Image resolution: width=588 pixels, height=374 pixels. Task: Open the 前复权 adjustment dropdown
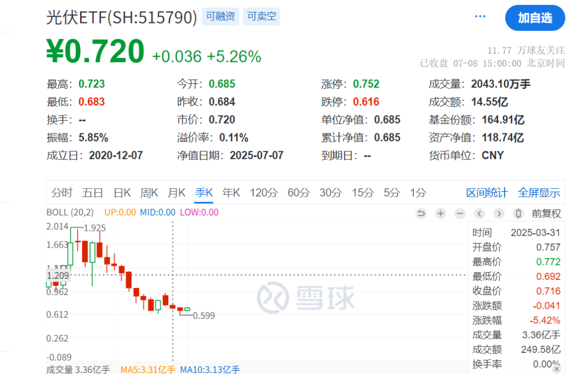(547, 214)
